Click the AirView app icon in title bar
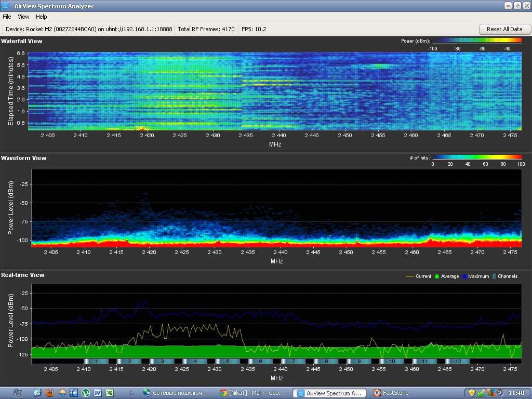Screen dimensions: 532x399 coord(6,6)
